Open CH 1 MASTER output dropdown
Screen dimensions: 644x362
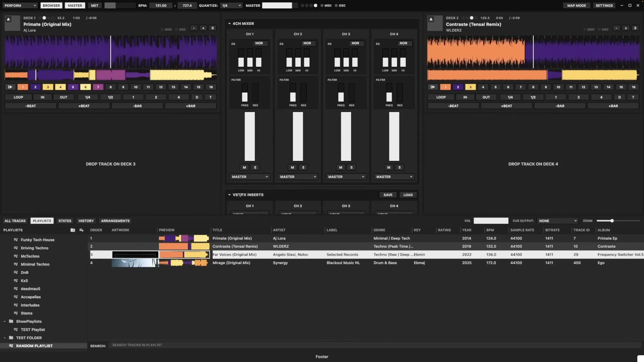[250, 177]
